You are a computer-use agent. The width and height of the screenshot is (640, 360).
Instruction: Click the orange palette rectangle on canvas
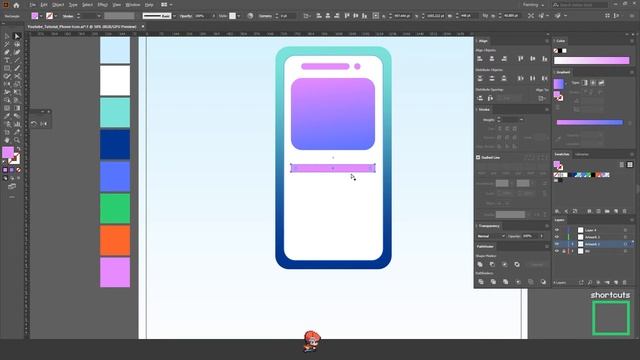pyautogui.click(x=115, y=240)
